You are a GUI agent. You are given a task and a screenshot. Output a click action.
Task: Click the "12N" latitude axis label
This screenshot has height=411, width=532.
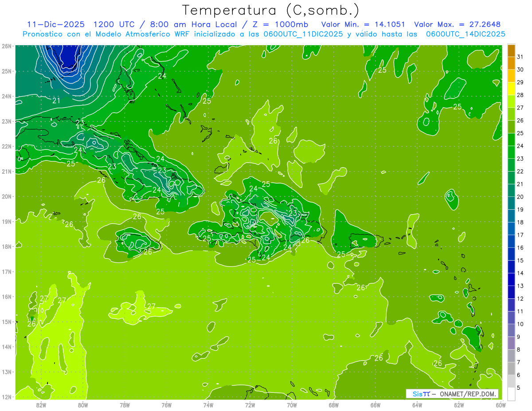7,396
